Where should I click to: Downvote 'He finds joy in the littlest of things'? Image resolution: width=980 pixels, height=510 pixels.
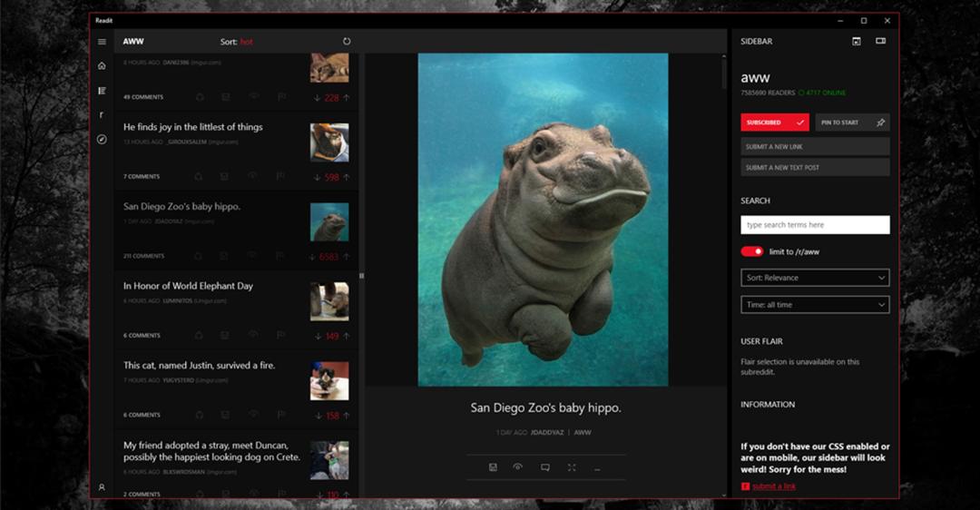coord(318,177)
